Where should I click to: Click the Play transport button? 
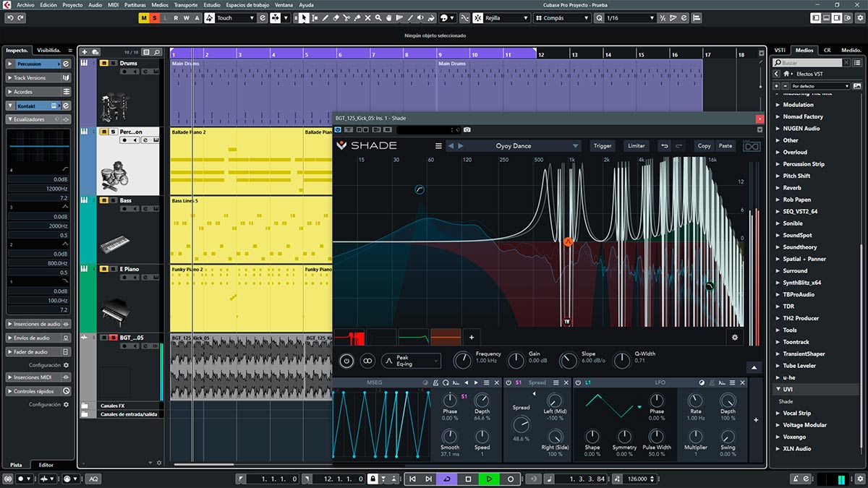pos(489,479)
